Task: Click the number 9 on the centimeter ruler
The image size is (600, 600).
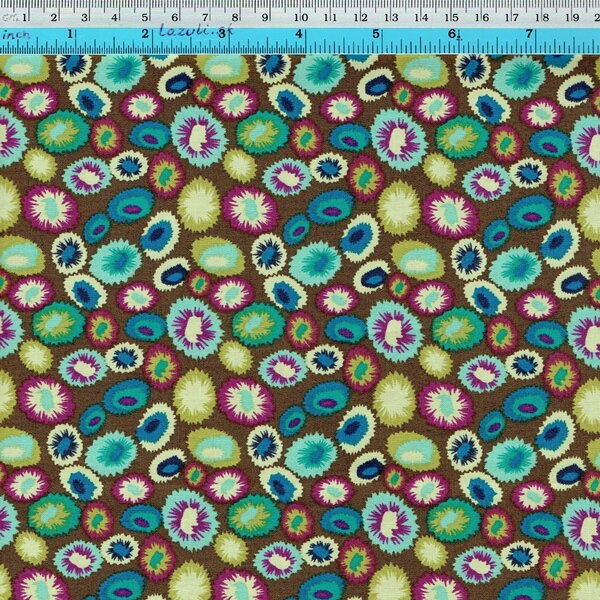Action: 265,17
